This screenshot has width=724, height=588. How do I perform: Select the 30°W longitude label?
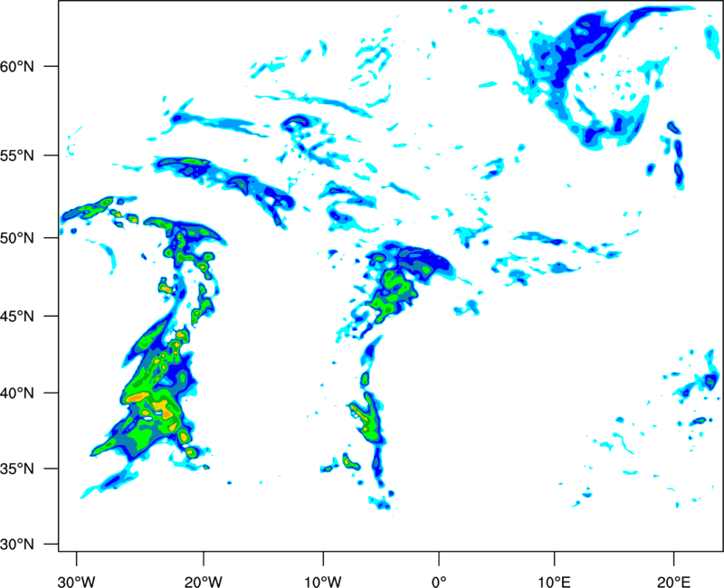coord(77,582)
